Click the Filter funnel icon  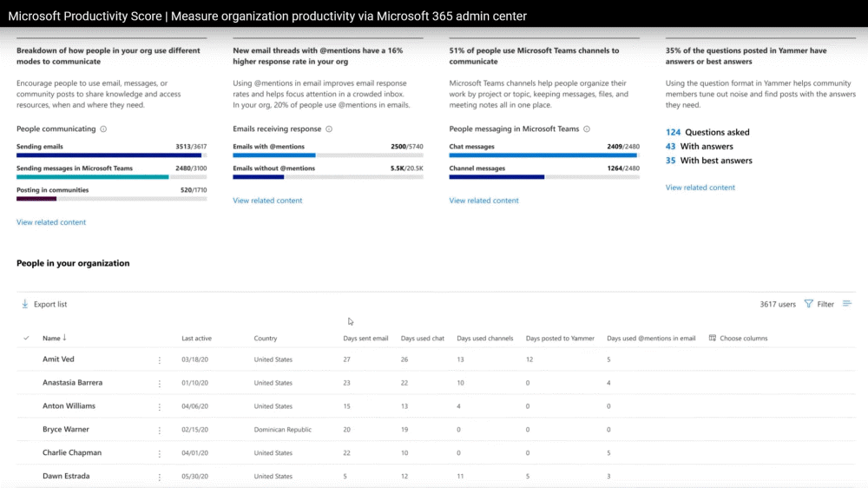click(x=809, y=304)
